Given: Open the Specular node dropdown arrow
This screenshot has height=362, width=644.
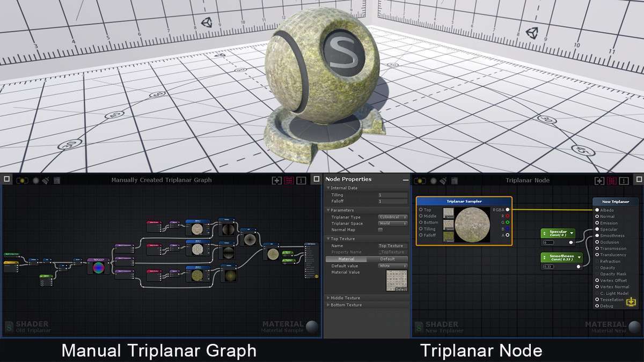Looking at the screenshot, I should (571, 233).
